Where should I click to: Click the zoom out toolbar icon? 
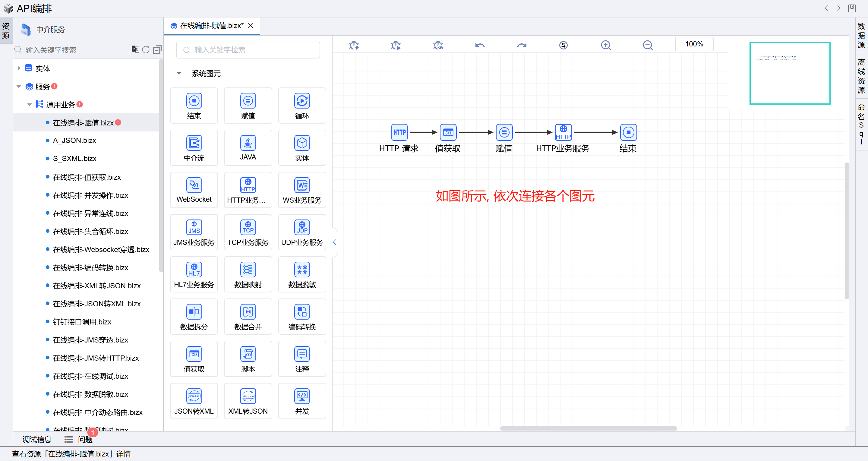pyautogui.click(x=647, y=45)
